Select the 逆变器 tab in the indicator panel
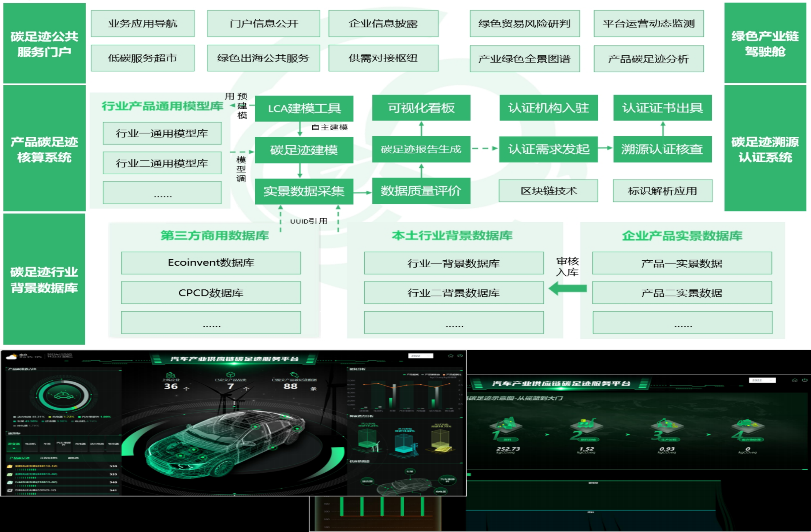 tap(14, 444)
